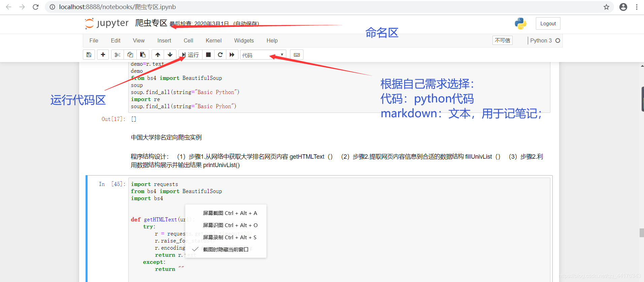The width and height of the screenshot is (644, 282).
Task: Click the Out[17] output prompt
Action: pos(114,119)
